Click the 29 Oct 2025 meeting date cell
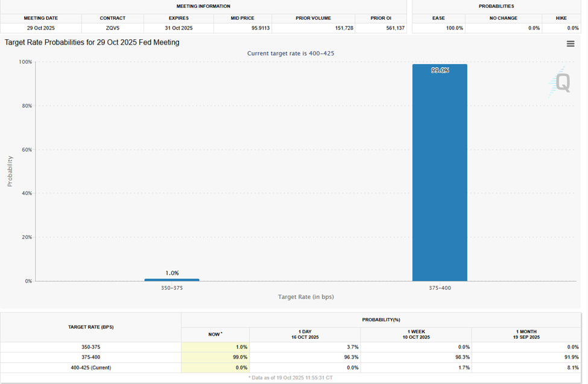 click(x=41, y=28)
